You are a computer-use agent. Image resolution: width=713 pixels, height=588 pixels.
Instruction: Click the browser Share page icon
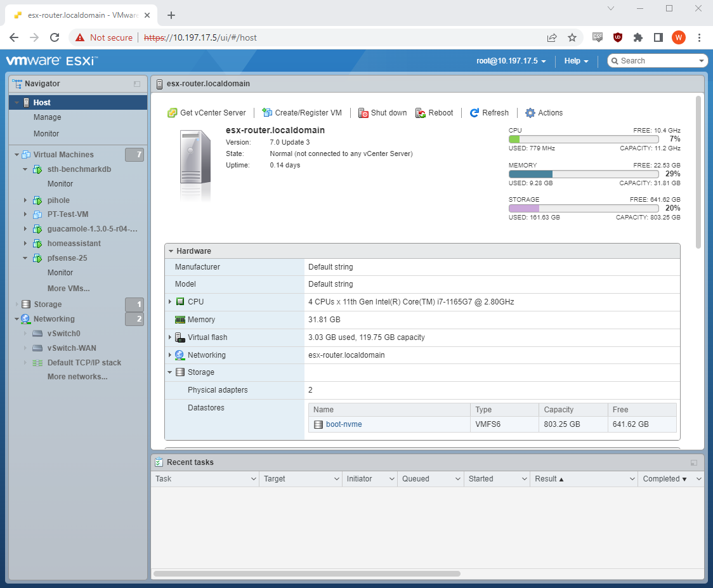pyautogui.click(x=552, y=37)
